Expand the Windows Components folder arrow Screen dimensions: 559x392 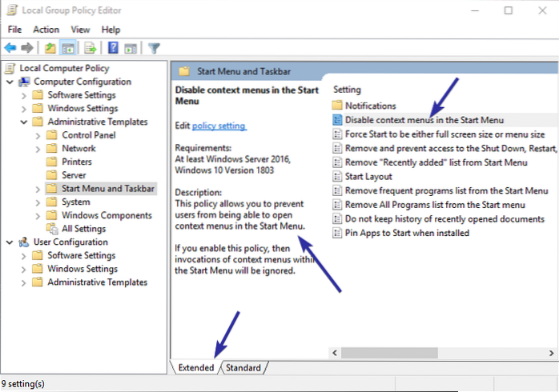(38, 215)
